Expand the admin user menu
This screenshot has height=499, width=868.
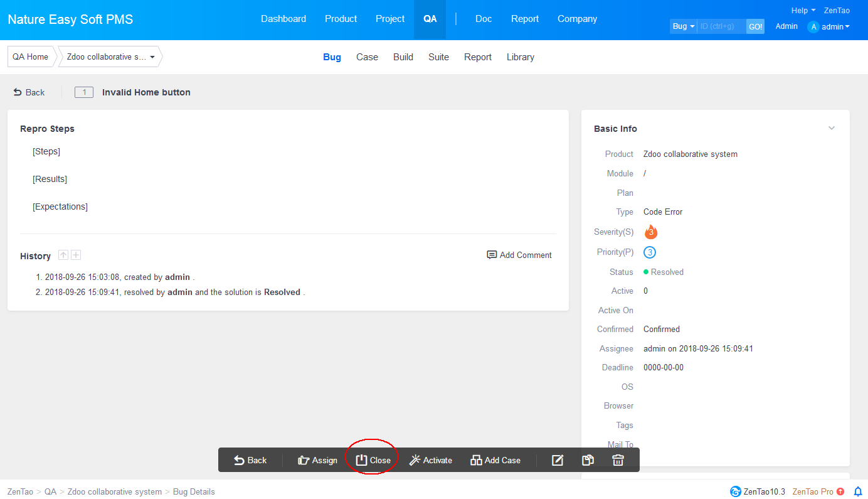coord(829,27)
